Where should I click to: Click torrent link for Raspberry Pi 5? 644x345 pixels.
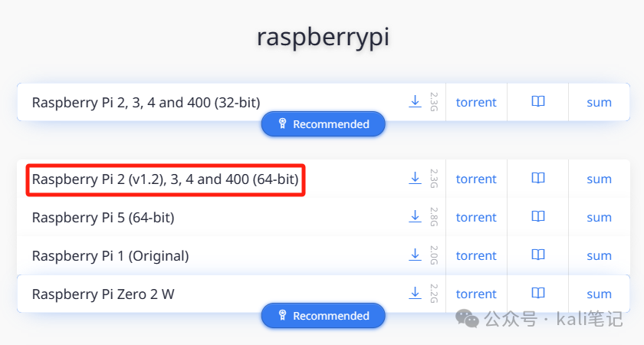point(476,217)
